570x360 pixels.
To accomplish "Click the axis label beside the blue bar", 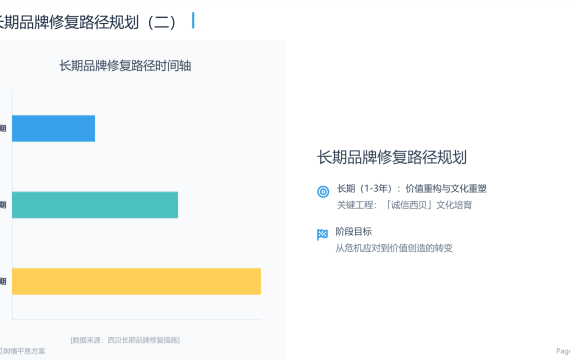I will pos(3,128).
